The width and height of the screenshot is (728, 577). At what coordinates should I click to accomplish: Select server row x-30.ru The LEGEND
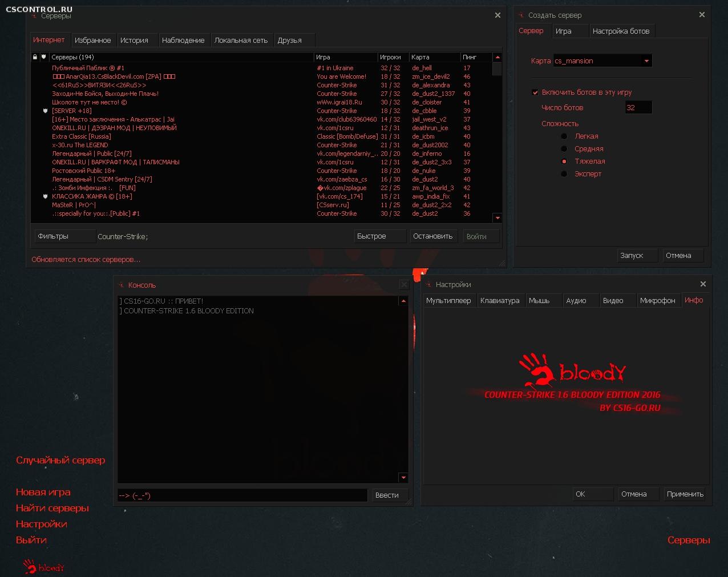coord(261,145)
